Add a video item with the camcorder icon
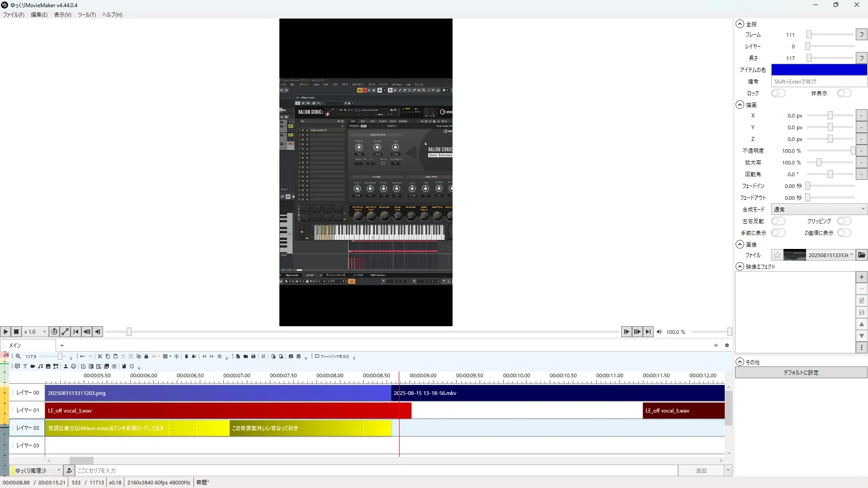 [x=33, y=366]
